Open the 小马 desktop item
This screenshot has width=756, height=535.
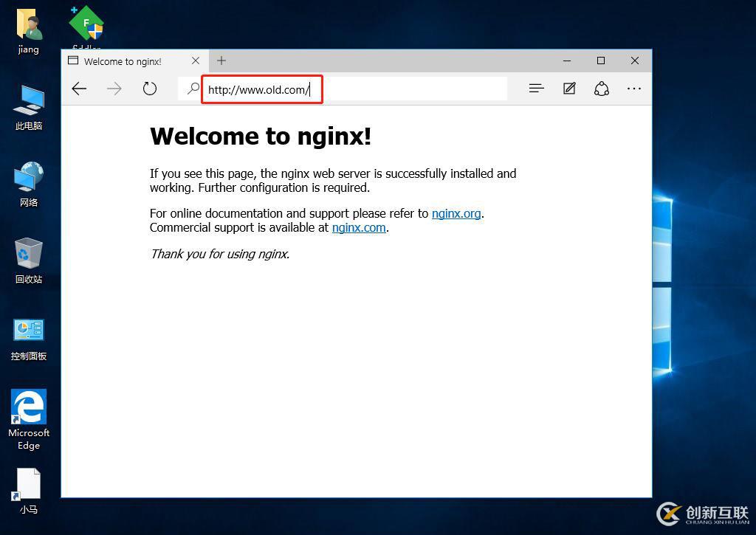[x=28, y=487]
